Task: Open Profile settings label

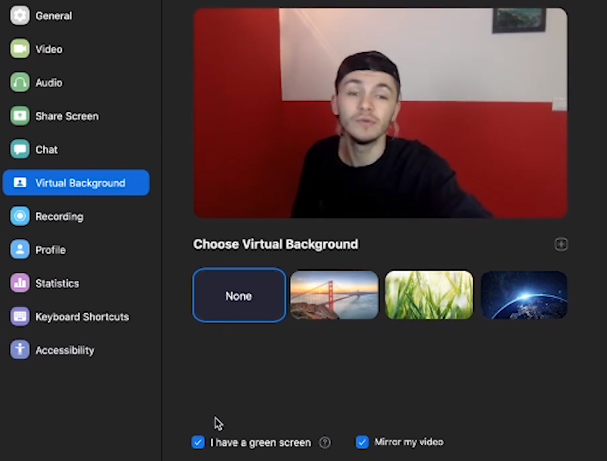Action: [50, 250]
